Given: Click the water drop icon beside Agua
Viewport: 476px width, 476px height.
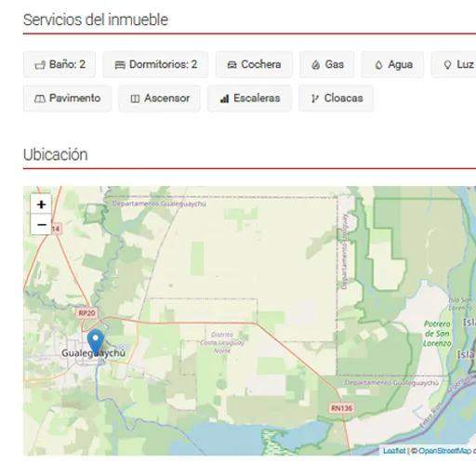Looking at the screenshot, I should tap(378, 65).
